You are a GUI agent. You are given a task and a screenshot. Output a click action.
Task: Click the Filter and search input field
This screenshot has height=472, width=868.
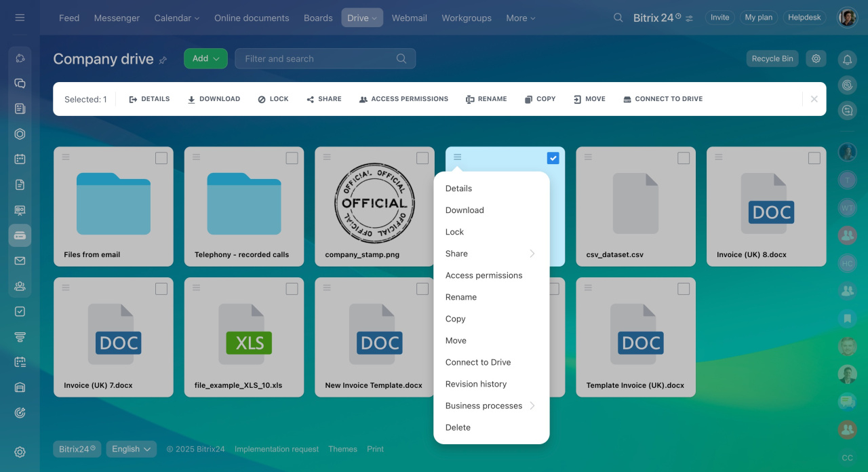319,59
